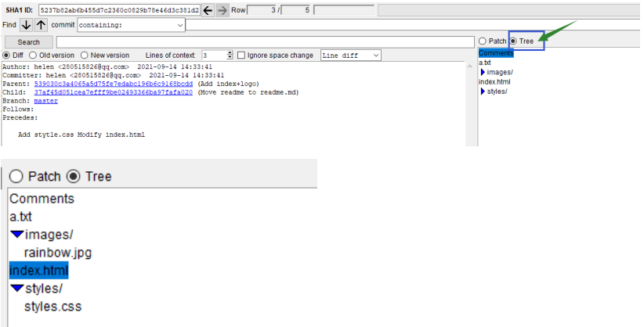
Task: Select the New version radio button
Action: coord(84,56)
